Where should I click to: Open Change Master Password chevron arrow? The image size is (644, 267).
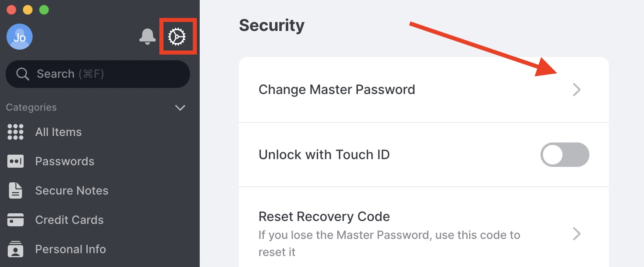(576, 90)
